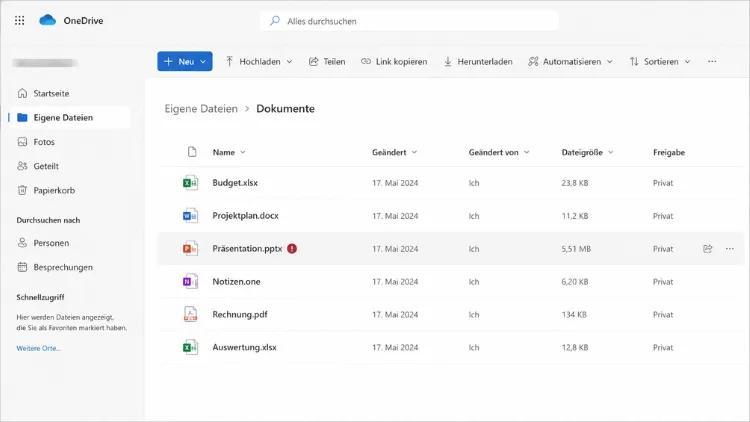The width and height of the screenshot is (750, 422).
Task: Expand the 'Sortieren' dropdown chevron
Action: (687, 62)
